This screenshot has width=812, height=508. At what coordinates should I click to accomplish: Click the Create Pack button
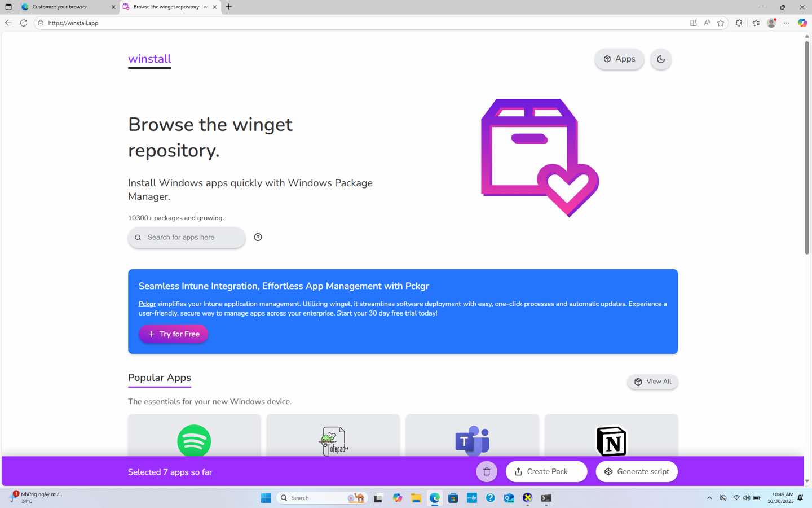click(x=546, y=472)
